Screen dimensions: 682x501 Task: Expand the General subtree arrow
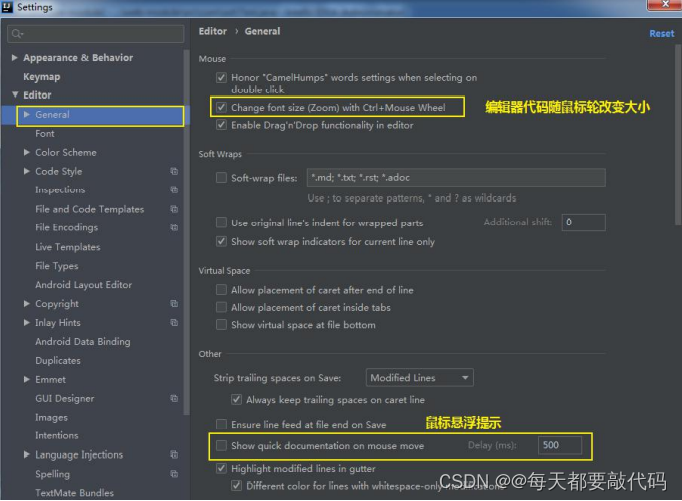[27, 114]
